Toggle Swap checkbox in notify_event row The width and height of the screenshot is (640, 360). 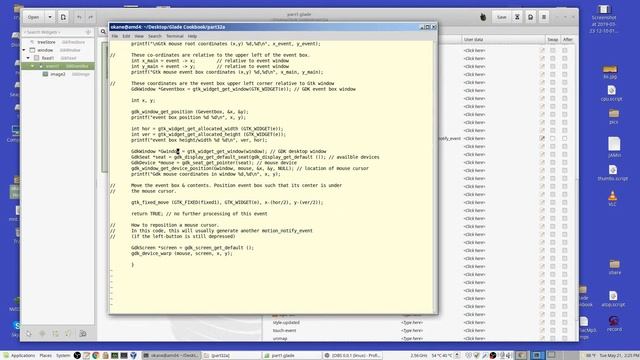(553, 138)
